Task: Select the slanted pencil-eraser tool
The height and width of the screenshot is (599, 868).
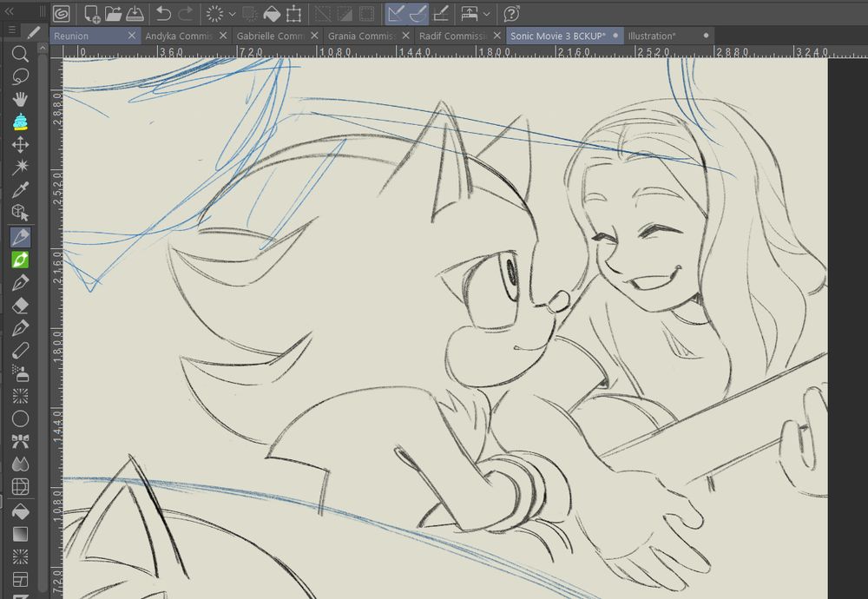Action: tap(21, 351)
